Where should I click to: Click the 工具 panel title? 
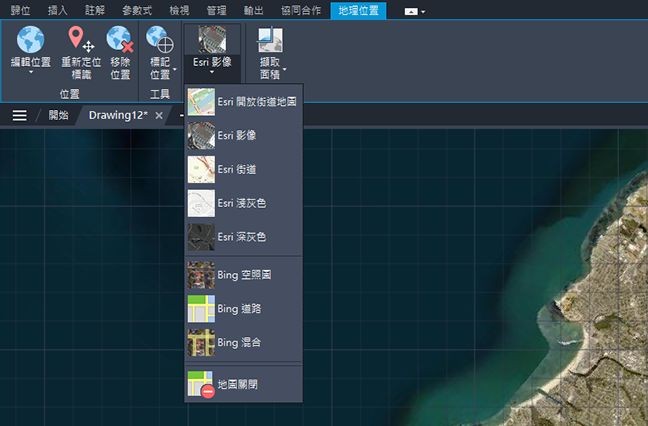coord(160,94)
